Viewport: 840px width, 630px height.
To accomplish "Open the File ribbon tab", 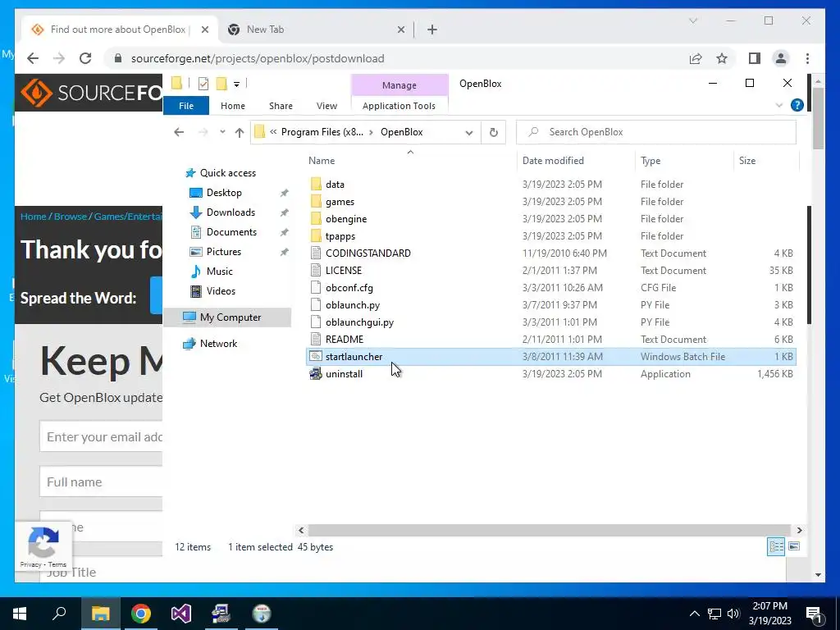I will click(x=186, y=106).
